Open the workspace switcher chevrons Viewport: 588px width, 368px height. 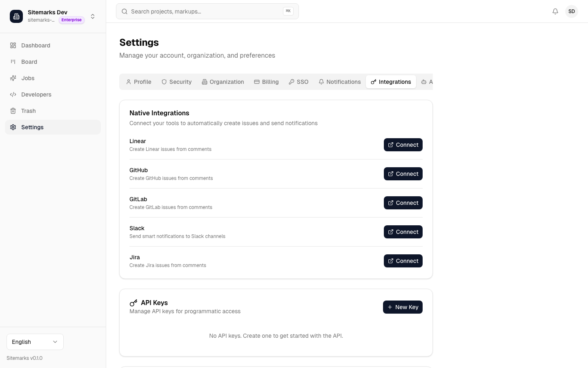point(93,16)
